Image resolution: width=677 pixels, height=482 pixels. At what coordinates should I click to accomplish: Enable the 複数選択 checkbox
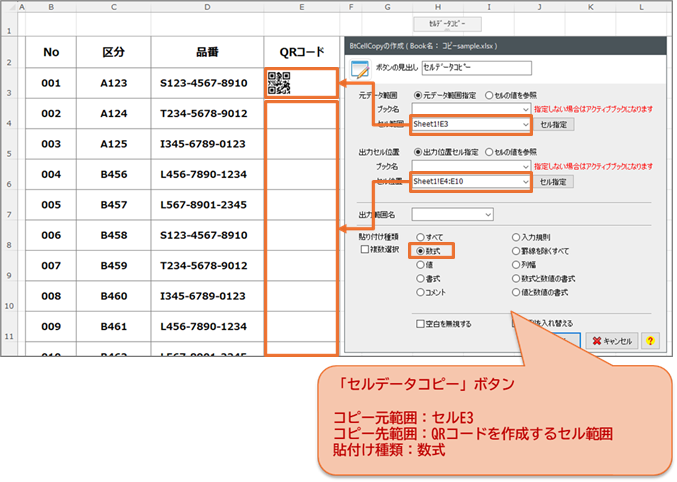tap(365, 249)
